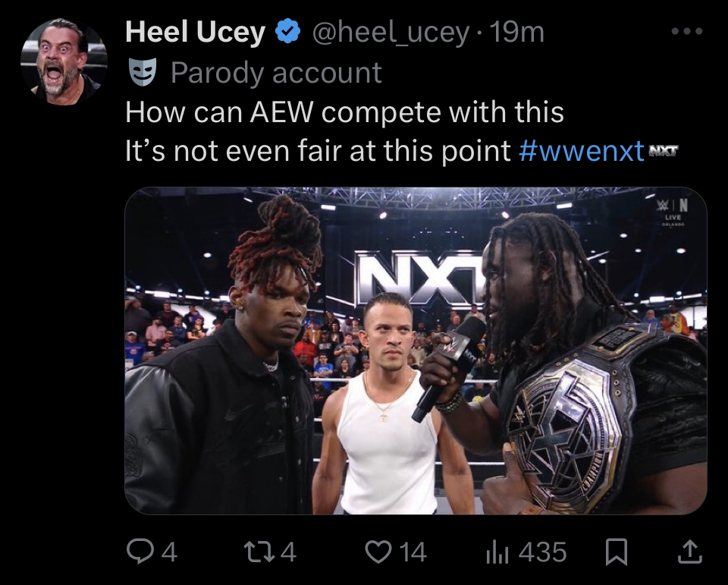The height and width of the screenshot is (585, 728).
Task: Share the tweet using the upload arrow icon
Action: tap(691, 552)
